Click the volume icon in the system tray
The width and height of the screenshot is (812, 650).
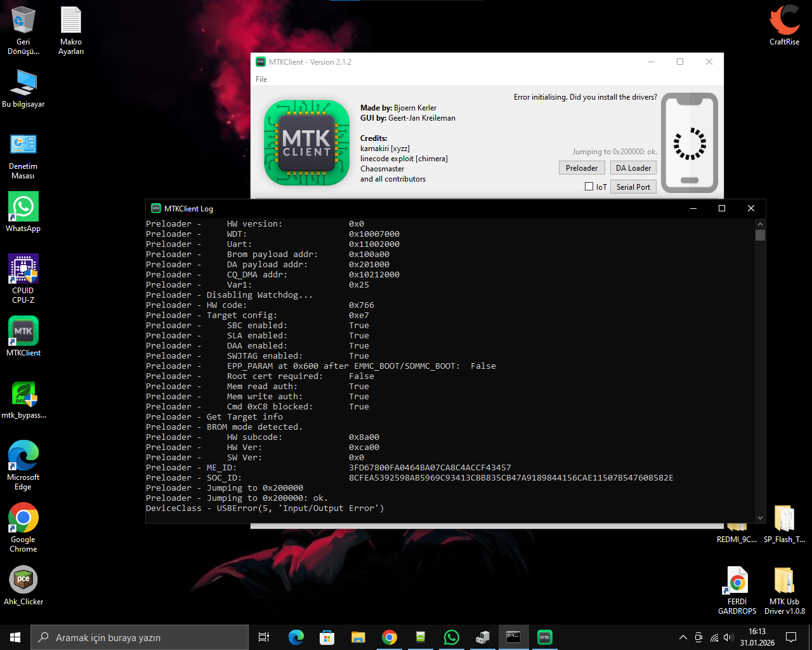(728, 637)
